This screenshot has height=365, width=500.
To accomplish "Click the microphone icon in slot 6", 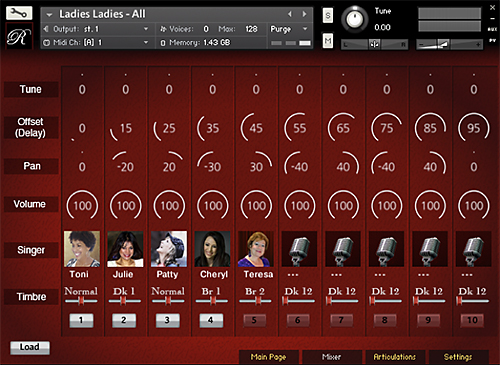I will [x=299, y=249].
